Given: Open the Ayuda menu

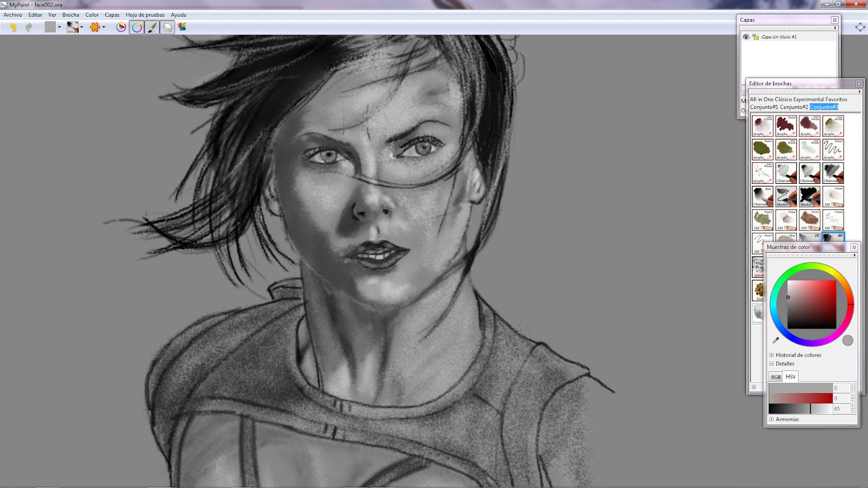Looking at the screenshot, I should [x=178, y=15].
